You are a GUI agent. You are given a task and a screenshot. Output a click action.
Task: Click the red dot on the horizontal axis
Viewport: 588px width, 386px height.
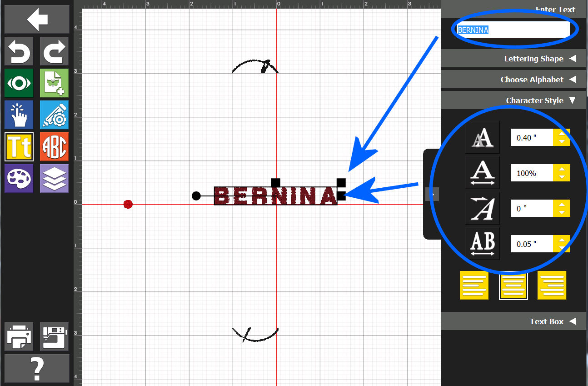click(x=128, y=204)
